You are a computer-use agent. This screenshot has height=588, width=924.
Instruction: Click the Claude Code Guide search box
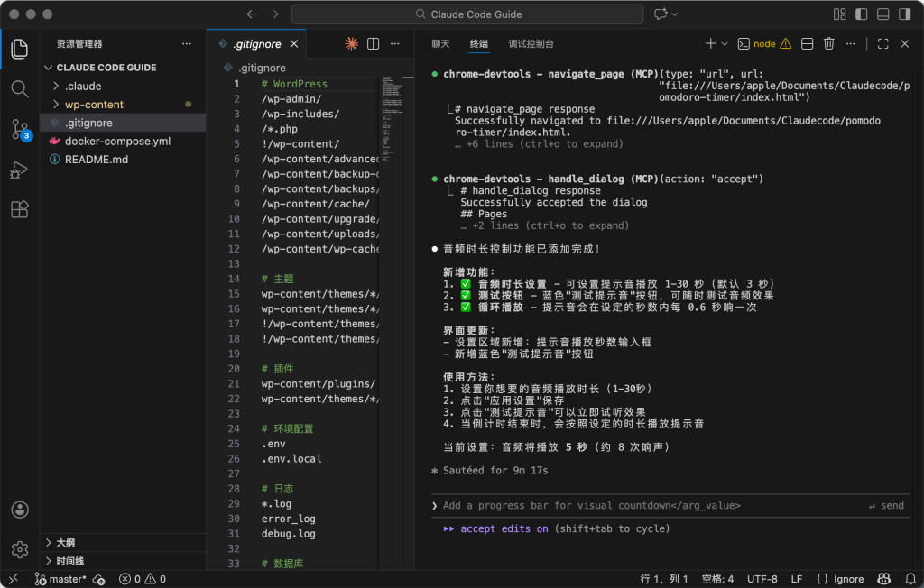pos(467,14)
